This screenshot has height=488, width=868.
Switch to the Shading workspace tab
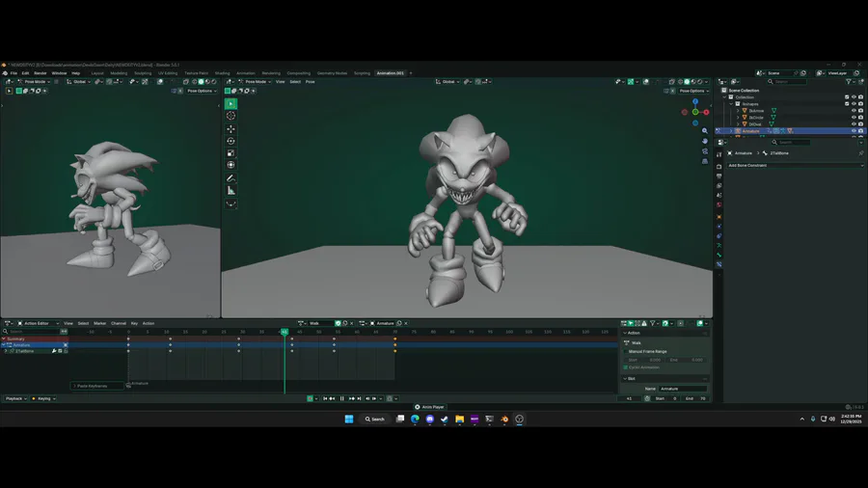click(x=222, y=73)
